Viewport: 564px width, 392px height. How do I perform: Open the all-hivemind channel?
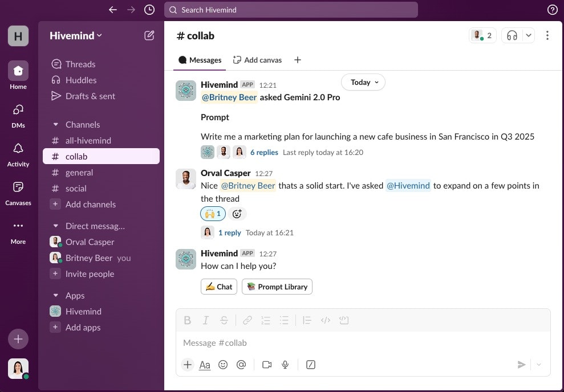[101, 141]
